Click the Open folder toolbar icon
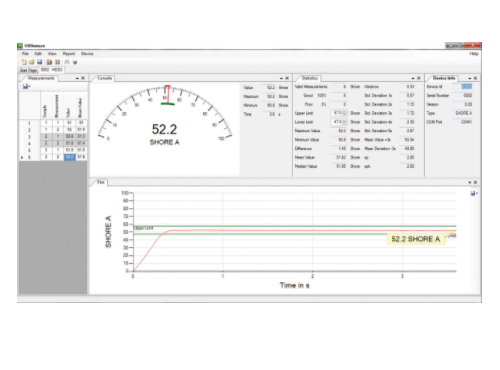Screen dimensions: 500x370 pyautogui.click(x=32, y=62)
